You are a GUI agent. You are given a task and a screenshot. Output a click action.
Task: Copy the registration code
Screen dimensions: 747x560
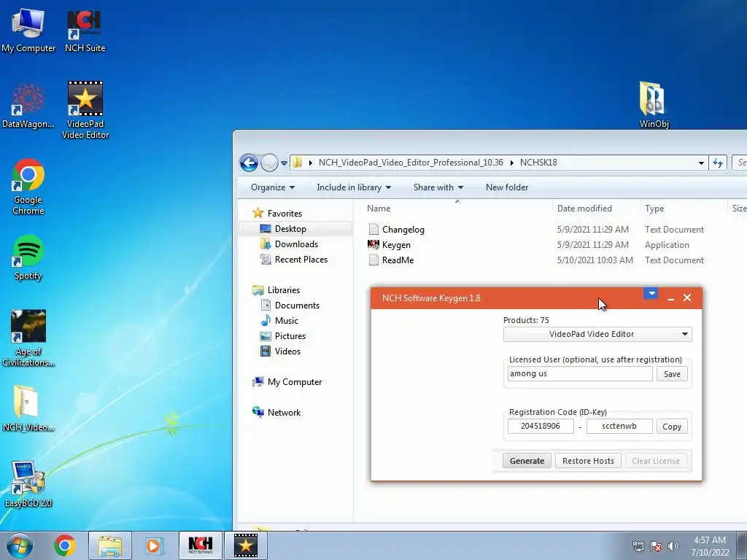(x=672, y=427)
